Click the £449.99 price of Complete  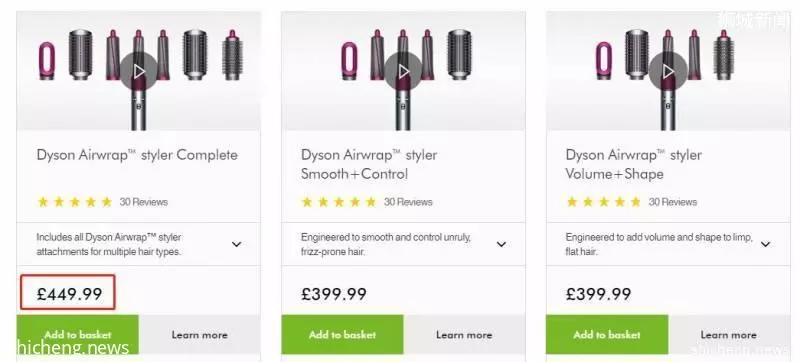69,294
